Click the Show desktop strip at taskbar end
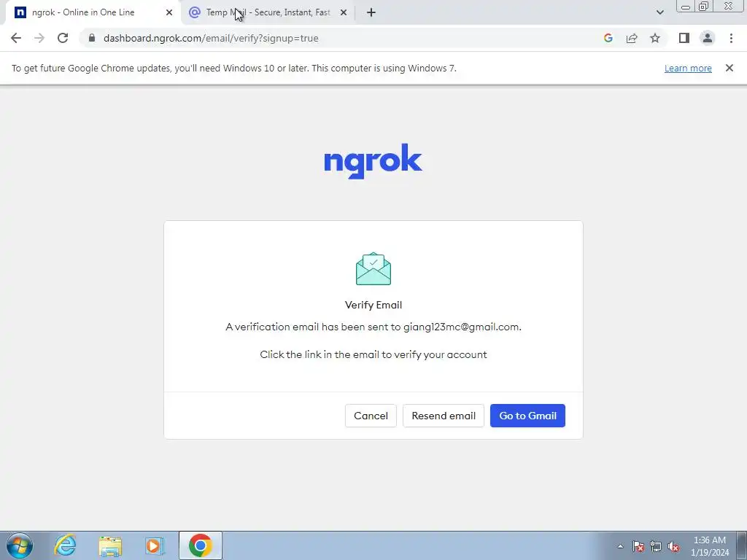Image resolution: width=747 pixels, height=560 pixels. 742,545
